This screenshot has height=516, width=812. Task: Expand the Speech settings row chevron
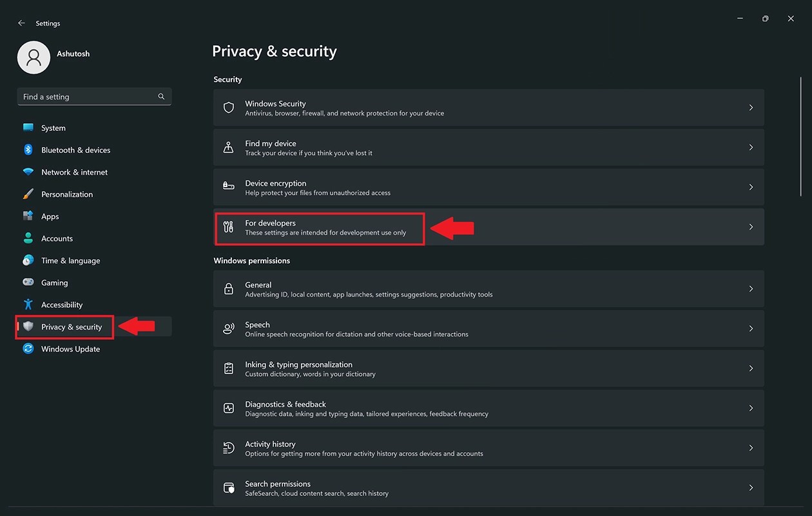(x=751, y=328)
